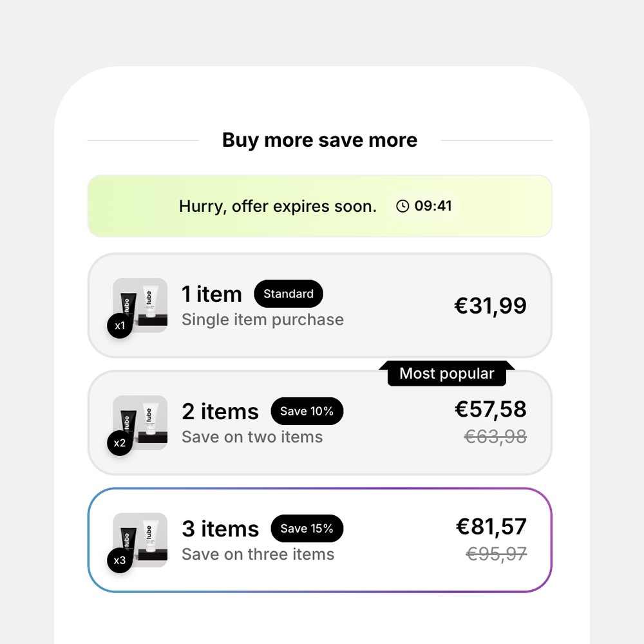Open the 3 items product thumbnail
Image resolution: width=644 pixels, height=644 pixels.
click(140, 540)
